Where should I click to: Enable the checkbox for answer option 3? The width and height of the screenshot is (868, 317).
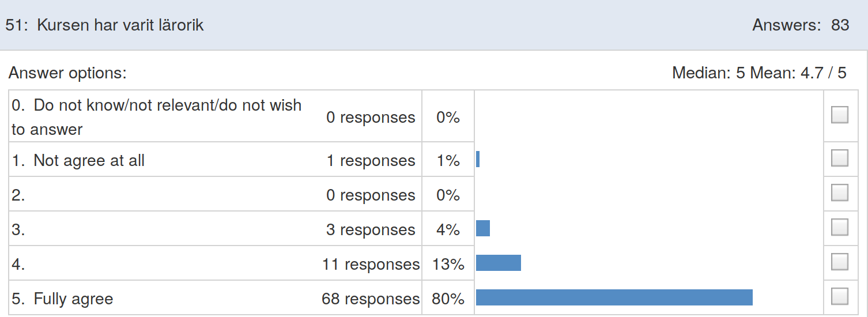point(840,227)
